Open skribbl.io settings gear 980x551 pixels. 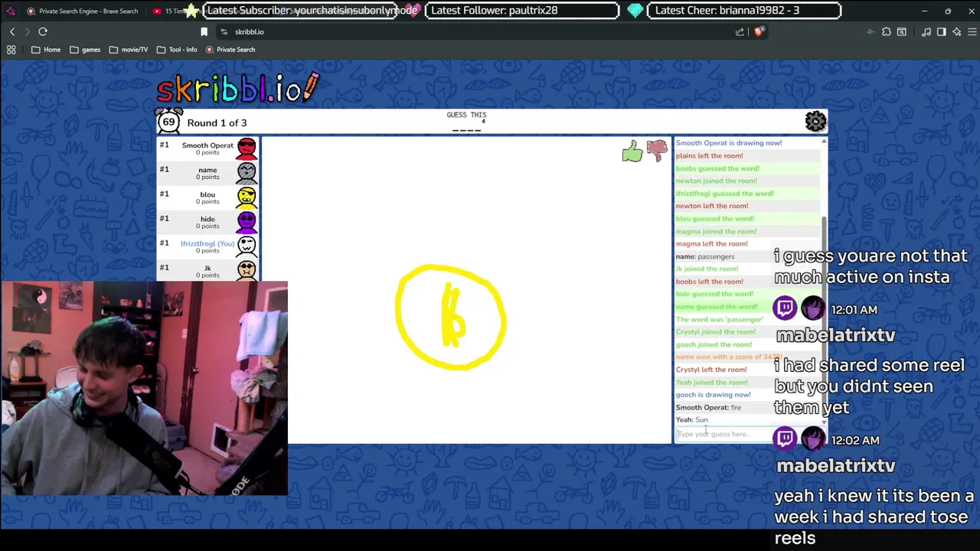(x=815, y=121)
